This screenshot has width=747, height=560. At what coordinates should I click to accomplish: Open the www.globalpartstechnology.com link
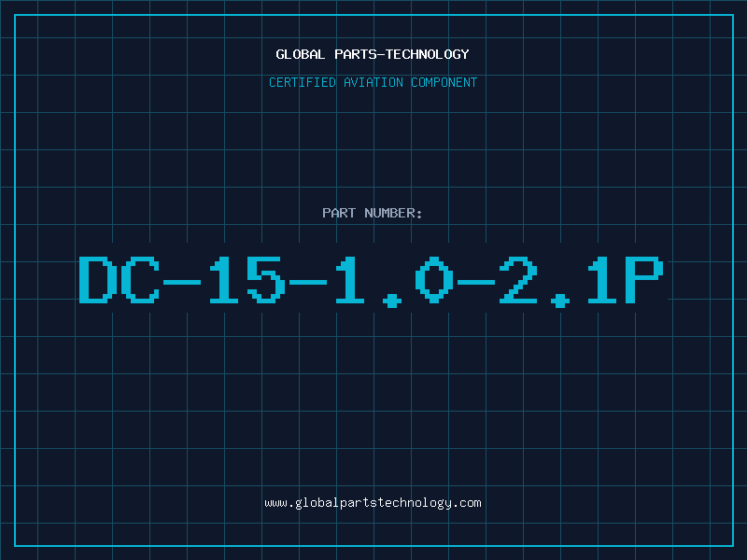coord(373,503)
